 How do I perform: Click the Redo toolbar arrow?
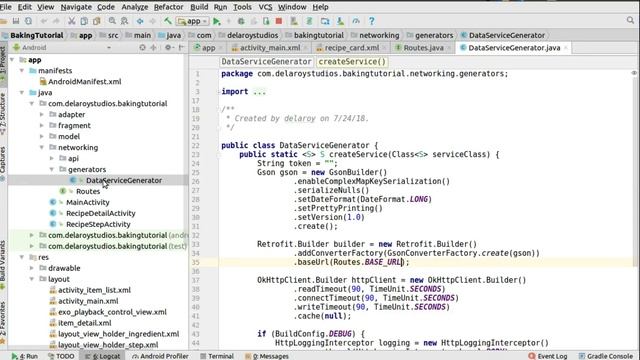click(x=56, y=21)
